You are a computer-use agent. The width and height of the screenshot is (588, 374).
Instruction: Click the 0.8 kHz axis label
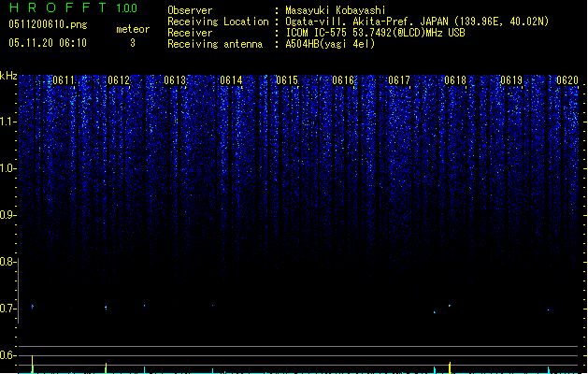(7, 262)
